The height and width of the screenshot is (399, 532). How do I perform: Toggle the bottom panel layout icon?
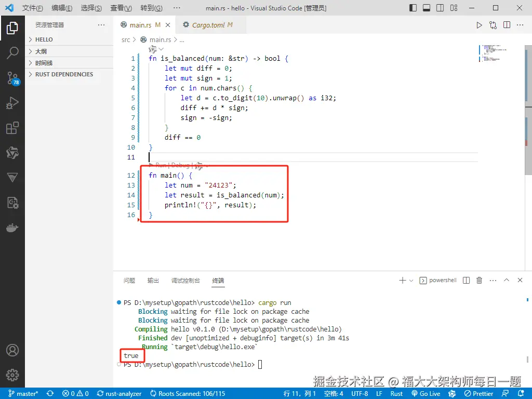tap(427, 8)
